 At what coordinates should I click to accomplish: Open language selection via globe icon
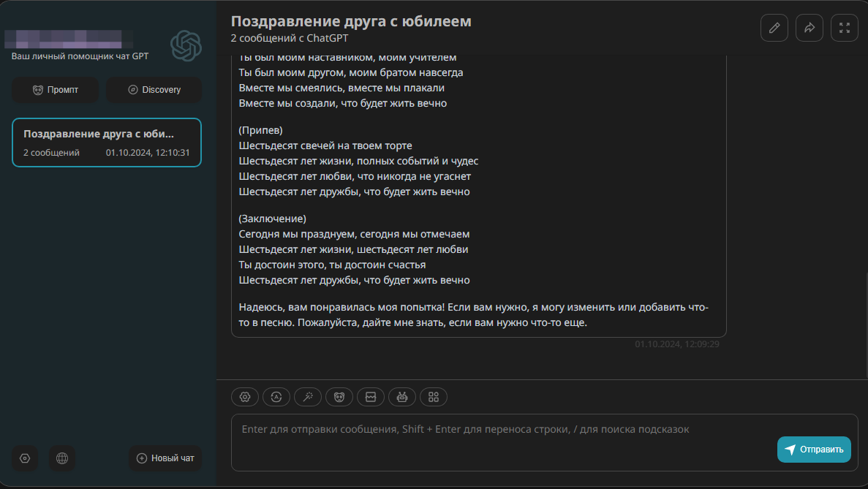point(61,458)
